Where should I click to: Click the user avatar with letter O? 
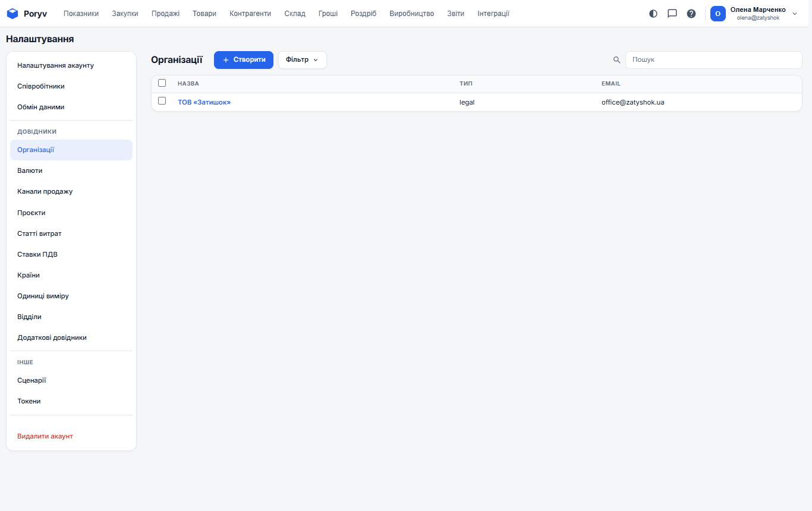coord(718,14)
